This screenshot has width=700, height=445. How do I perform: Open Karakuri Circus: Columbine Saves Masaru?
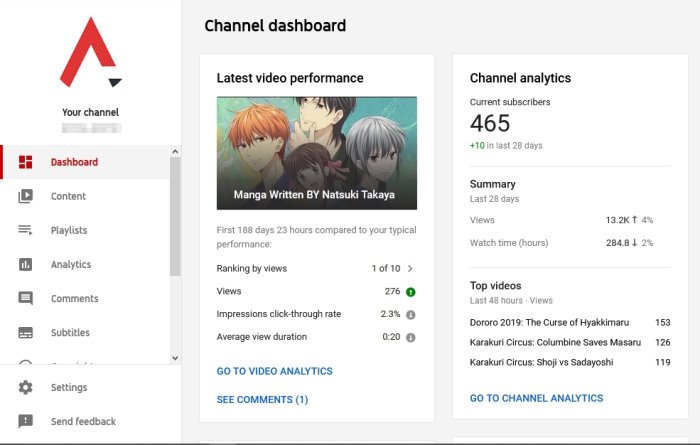[555, 342]
